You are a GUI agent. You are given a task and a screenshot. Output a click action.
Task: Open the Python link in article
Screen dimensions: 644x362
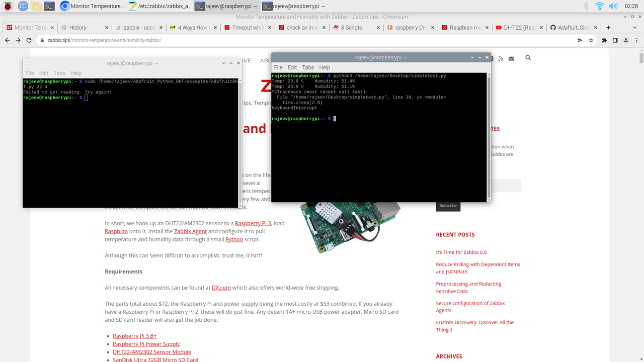coord(234,239)
